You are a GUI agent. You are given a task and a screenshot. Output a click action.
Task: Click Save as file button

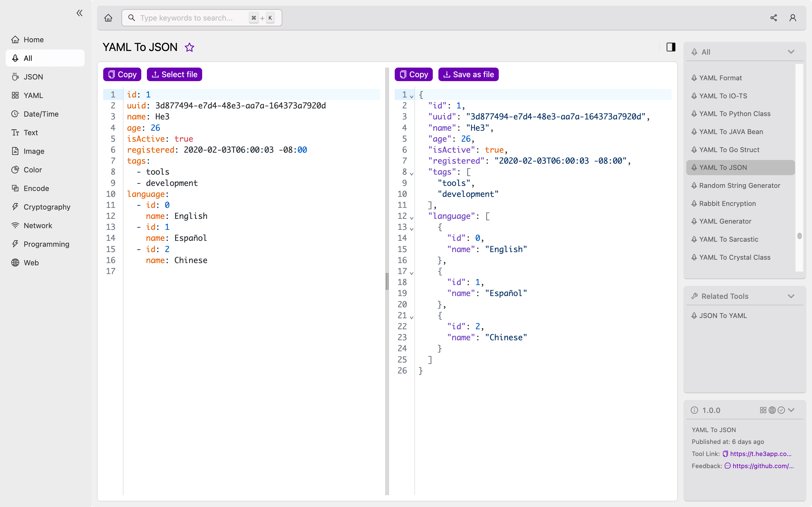(468, 74)
